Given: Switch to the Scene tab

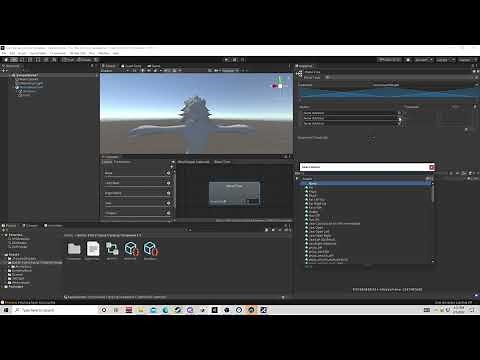Looking at the screenshot, I should click(109, 66).
